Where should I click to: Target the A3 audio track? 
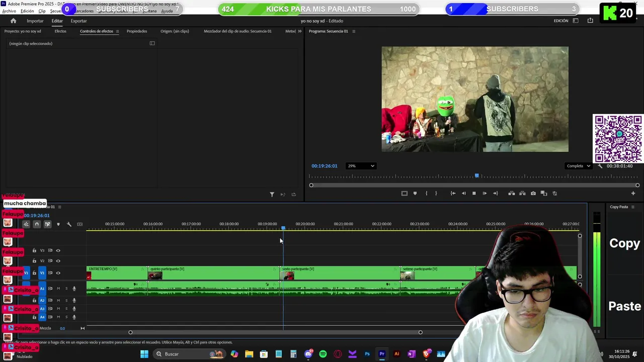(x=42, y=309)
